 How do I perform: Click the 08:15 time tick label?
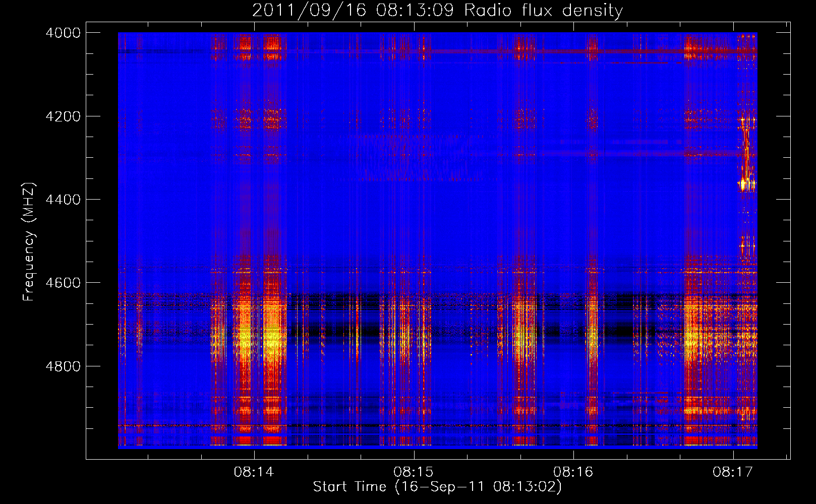(414, 472)
